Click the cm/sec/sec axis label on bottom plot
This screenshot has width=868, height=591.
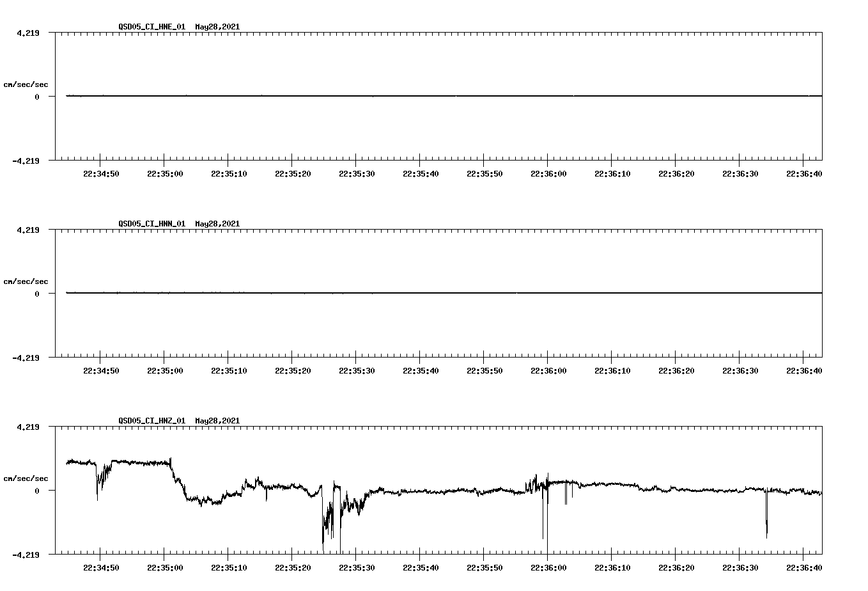pyautogui.click(x=26, y=478)
